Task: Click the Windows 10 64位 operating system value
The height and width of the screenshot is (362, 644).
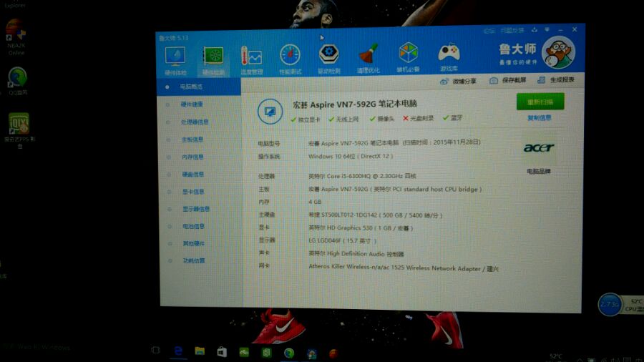Action: point(351,157)
